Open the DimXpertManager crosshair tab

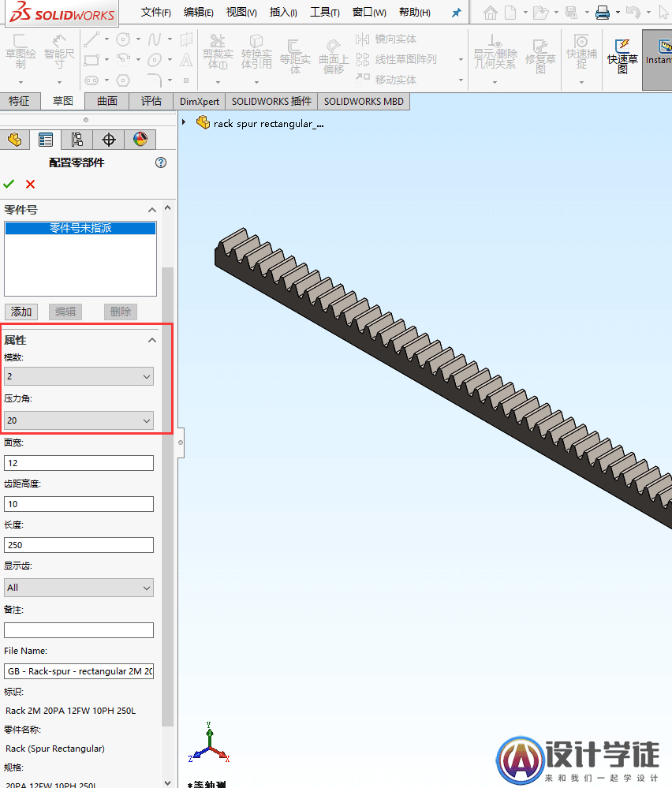(x=109, y=139)
